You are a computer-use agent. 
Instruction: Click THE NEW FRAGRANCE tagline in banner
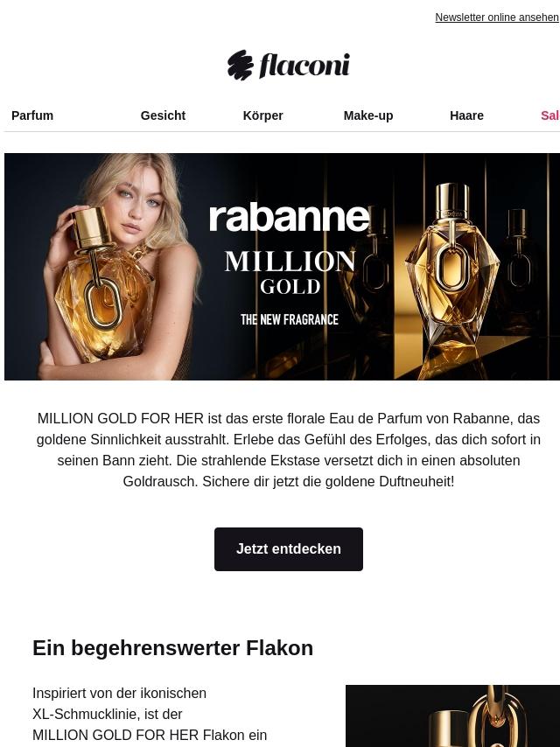tap(290, 319)
